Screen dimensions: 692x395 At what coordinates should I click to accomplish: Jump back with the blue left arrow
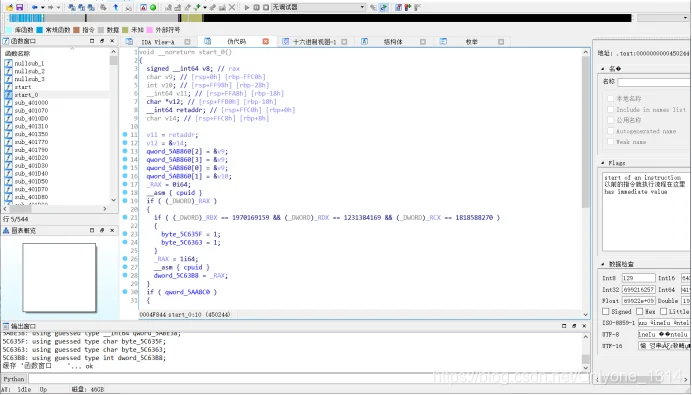34,8
